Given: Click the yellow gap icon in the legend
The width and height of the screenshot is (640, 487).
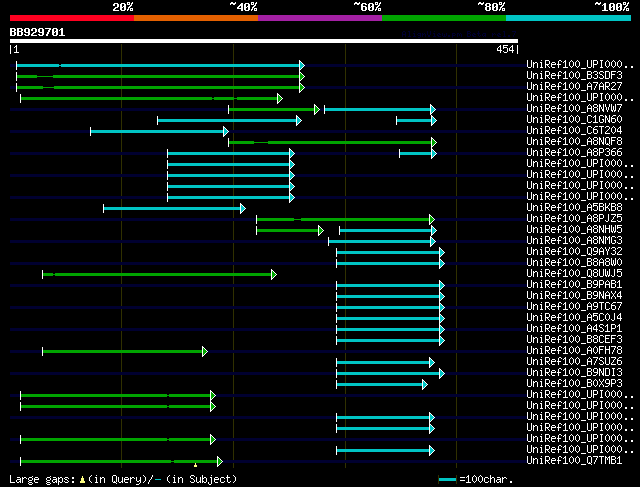Looking at the screenshot, I should tap(82, 480).
